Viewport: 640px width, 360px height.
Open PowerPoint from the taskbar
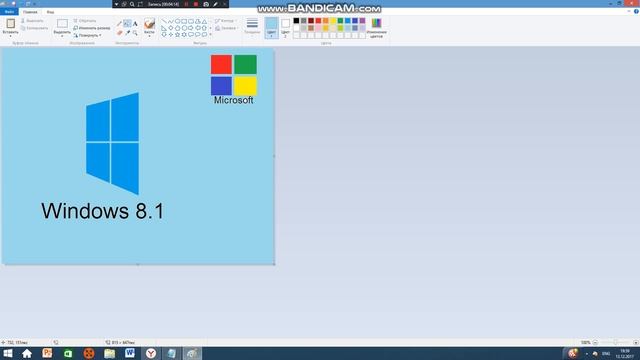47,353
